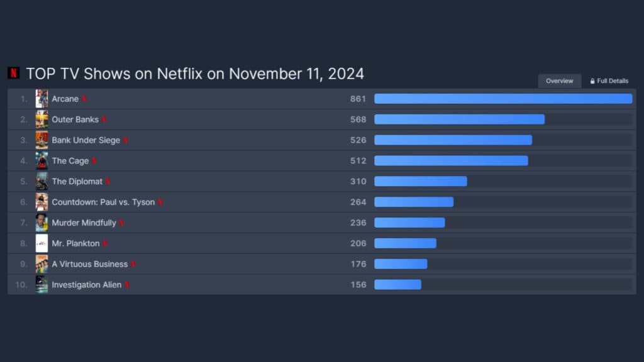This screenshot has width=644, height=362.
Task: Open the Full Details view
Action: [609, 80]
